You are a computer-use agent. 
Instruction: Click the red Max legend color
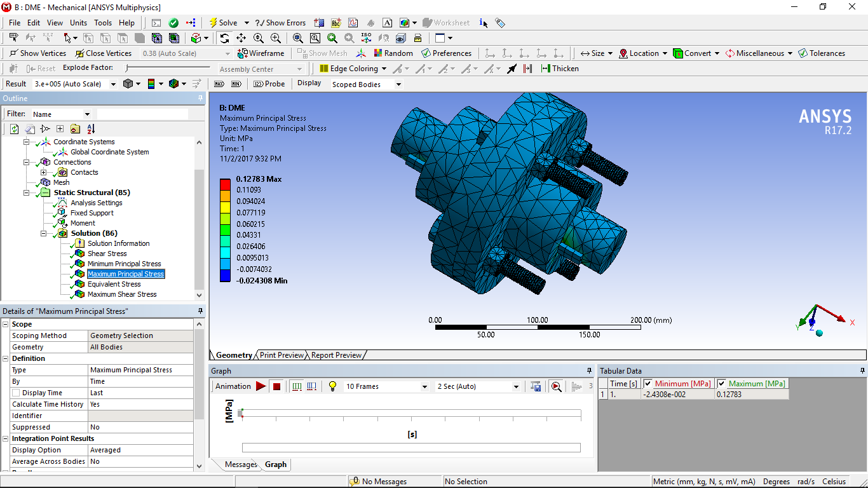225,184
